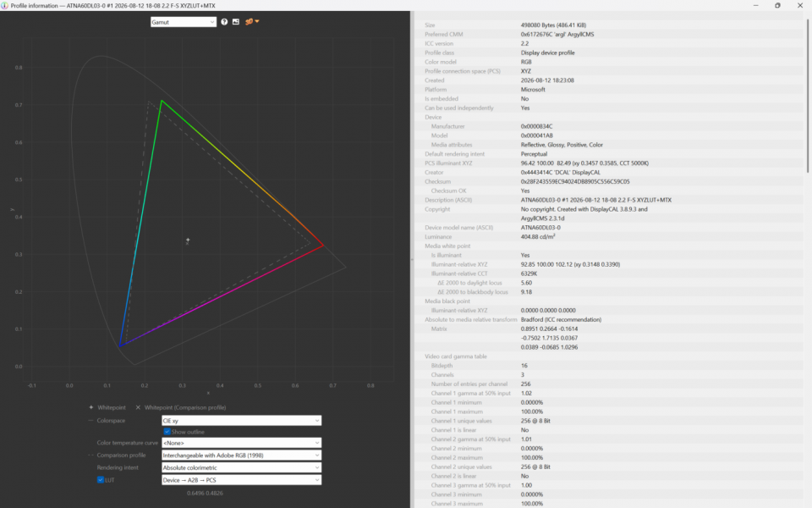
Task: Open the Rendering intent dropdown
Action: (241, 467)
